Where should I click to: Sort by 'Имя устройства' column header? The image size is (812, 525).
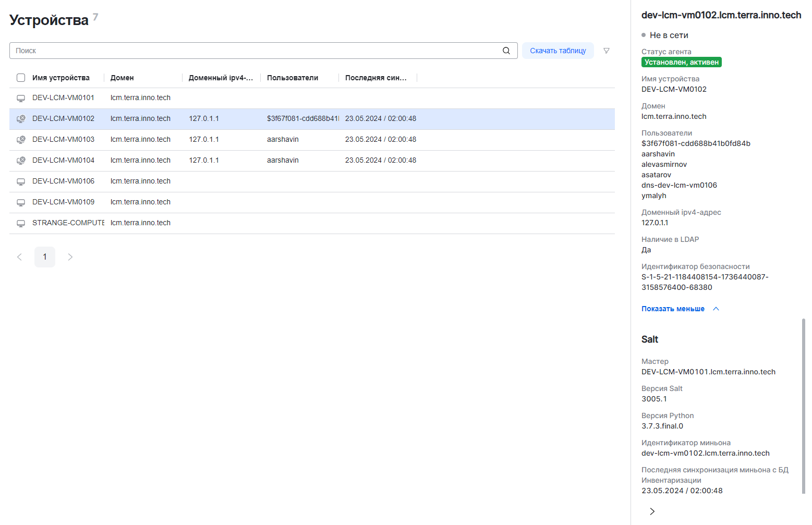[61, 78]
